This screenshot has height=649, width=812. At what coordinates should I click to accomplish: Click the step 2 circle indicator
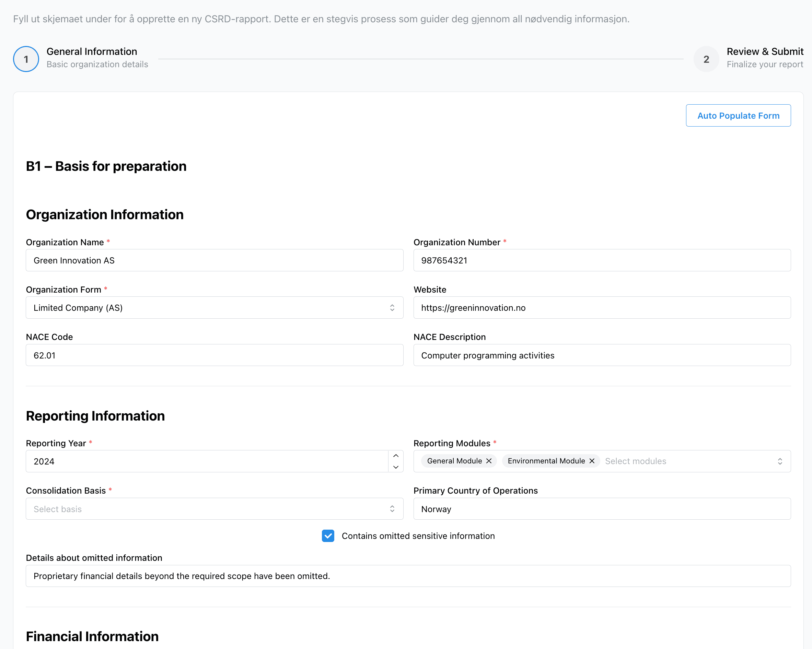tap(706, 59)
